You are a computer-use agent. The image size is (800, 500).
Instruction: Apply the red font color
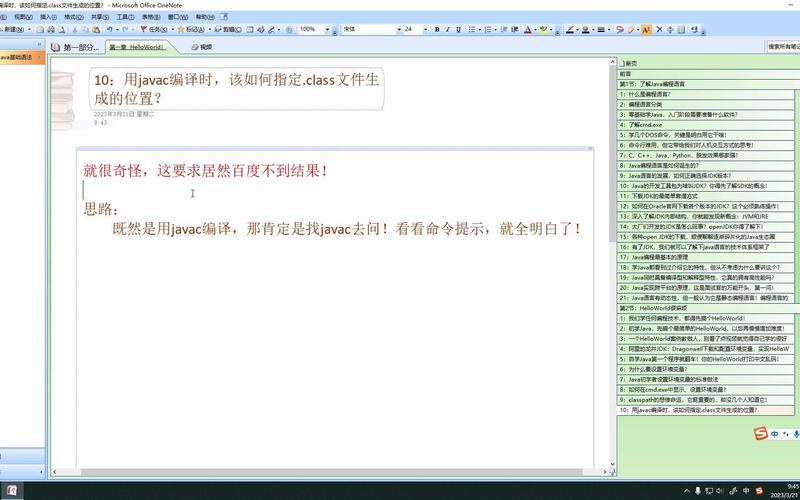pos(528,30)
